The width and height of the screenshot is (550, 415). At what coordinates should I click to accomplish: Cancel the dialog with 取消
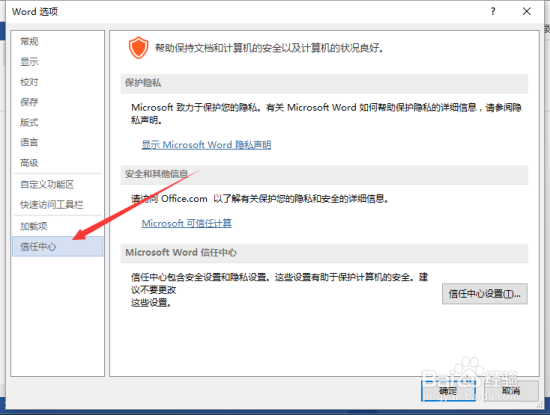tap(511, 391)
